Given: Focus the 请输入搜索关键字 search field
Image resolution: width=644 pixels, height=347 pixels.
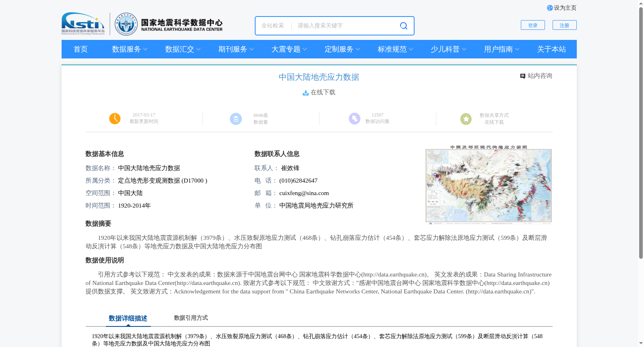Looking at the screenshot, I should tap(346, 26).
